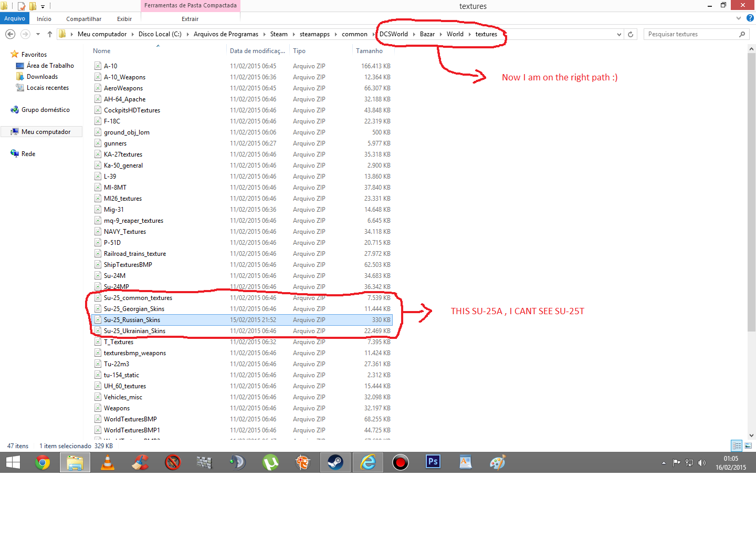Select Meu computador in navigation pane

[46, 132]
